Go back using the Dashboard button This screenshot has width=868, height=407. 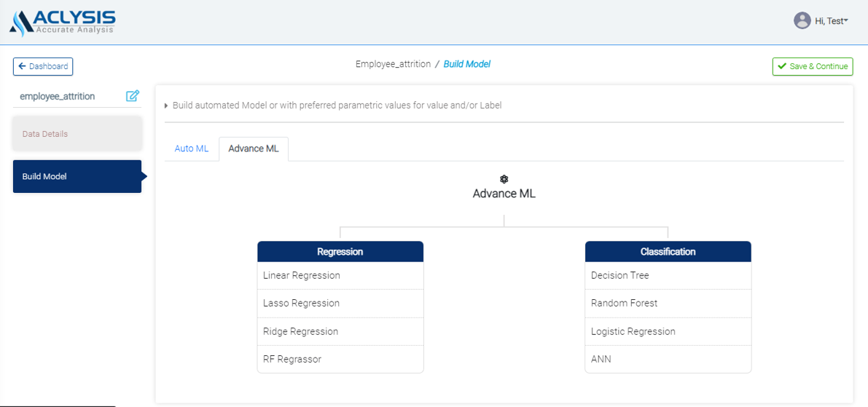[x=43, y=66]
